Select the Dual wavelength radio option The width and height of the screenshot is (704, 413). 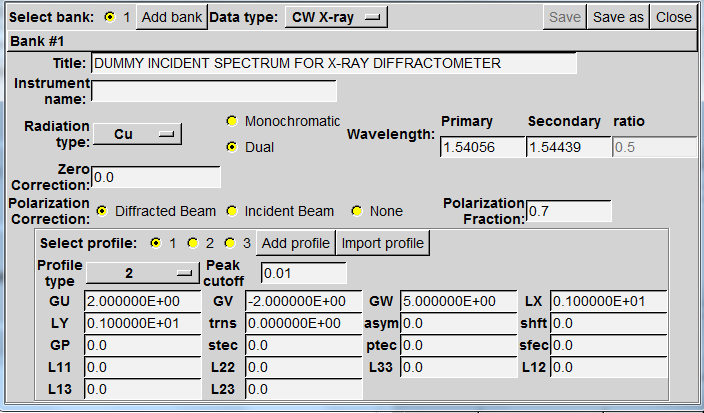point(232,147)
